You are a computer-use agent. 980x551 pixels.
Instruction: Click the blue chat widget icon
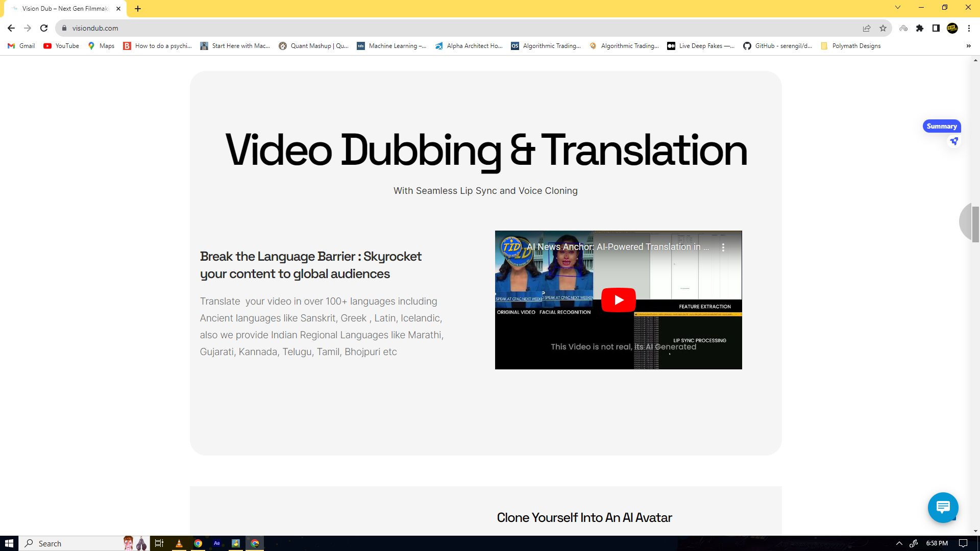click(943, 507)
